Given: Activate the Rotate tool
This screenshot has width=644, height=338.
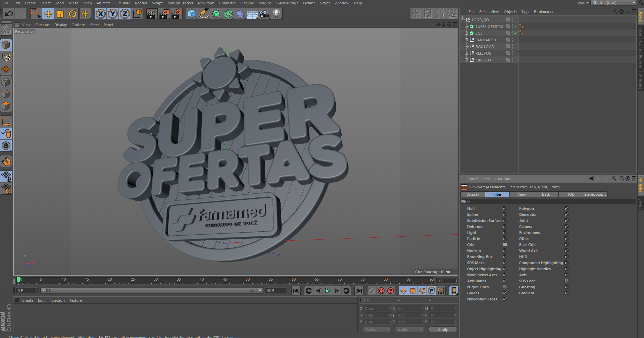Looking at the screenshot, I should click(x=72, y=14).
